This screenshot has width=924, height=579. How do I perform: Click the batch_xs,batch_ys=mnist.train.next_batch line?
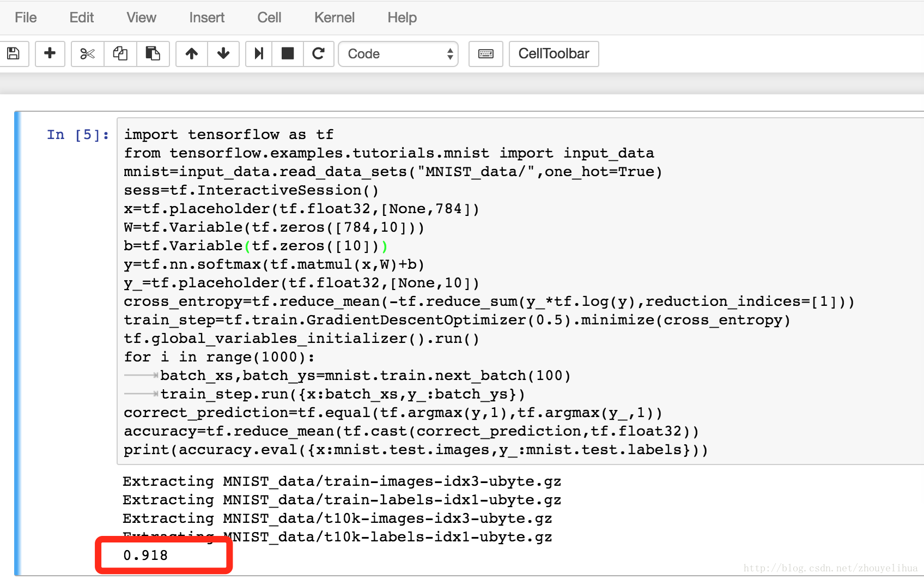click(x=366, y=376)
